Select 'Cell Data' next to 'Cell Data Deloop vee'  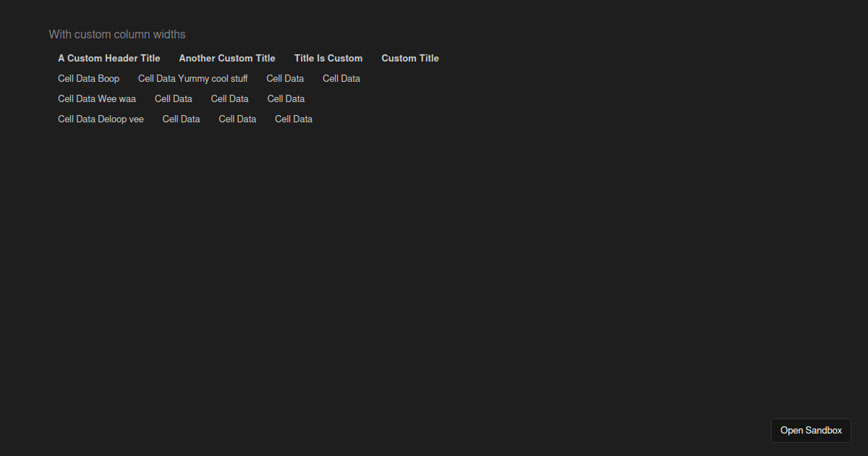click(181, 119)
